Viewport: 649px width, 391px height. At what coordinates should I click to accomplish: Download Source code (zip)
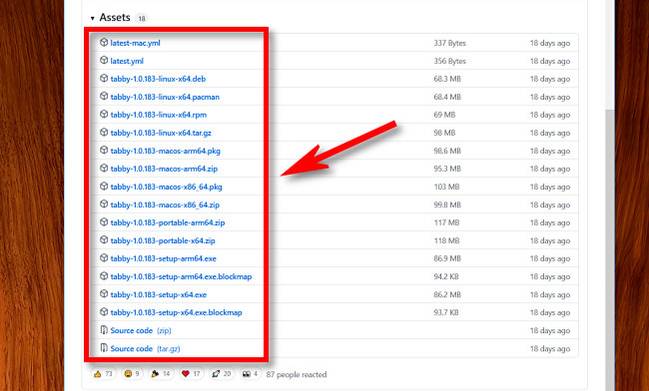coord(140,331)
